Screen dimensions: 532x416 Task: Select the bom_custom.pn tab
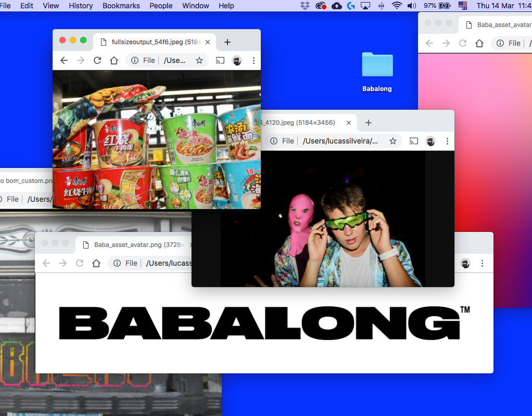click(x=27, y=181)
